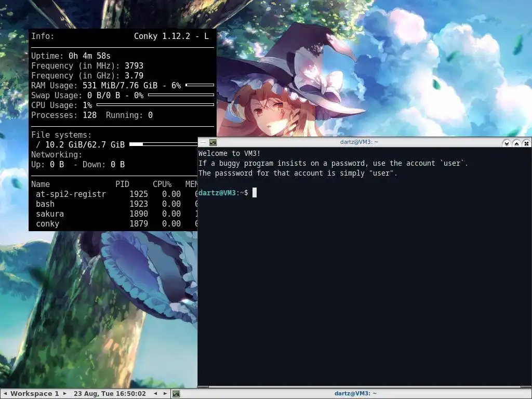Click the dash button left of the titlebar terminal icon
This screenshot has height=399, width=532.
click(x=203, y=142)
